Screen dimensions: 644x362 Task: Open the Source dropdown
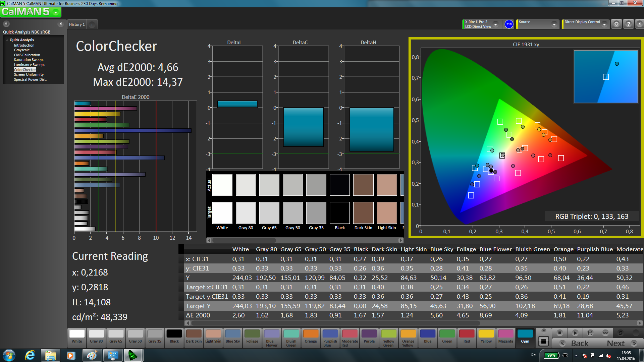[x=554, y=24]
